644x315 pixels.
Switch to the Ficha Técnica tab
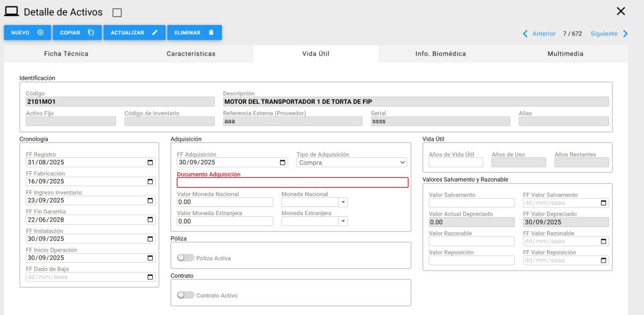click(x=66, y=54)
